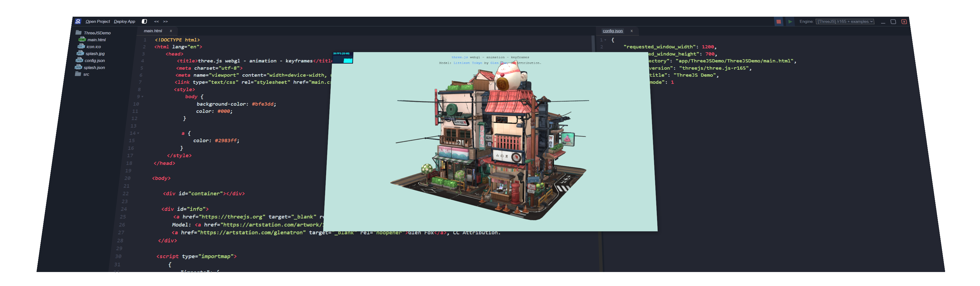Collapse the 'a' CSS block at line 14
Image resolution: width=980 pixels, height=286 pixels.
[x=138, y=133]
